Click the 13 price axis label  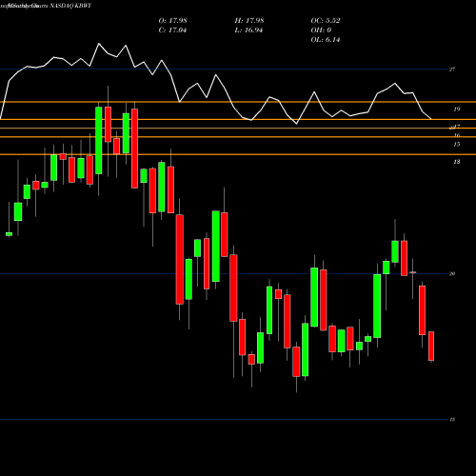(x=457, y=162)
